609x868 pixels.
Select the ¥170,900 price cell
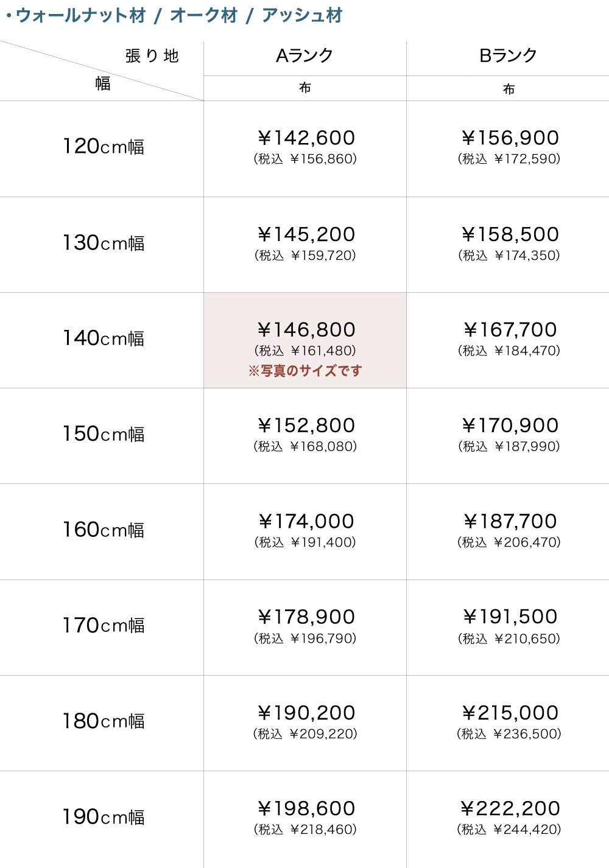510,425
